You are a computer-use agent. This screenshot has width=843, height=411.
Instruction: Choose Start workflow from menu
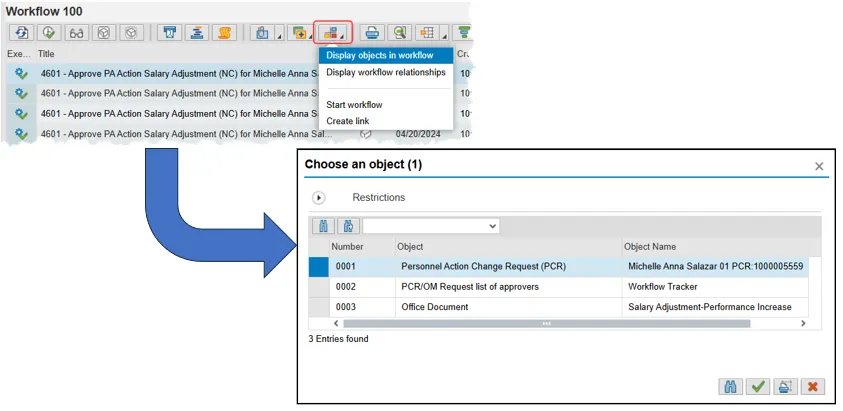point(354,104)
